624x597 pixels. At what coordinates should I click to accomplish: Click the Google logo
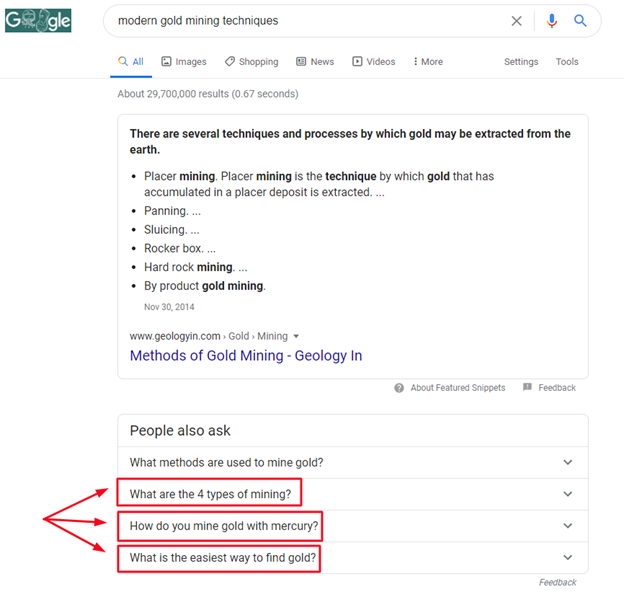38,20
